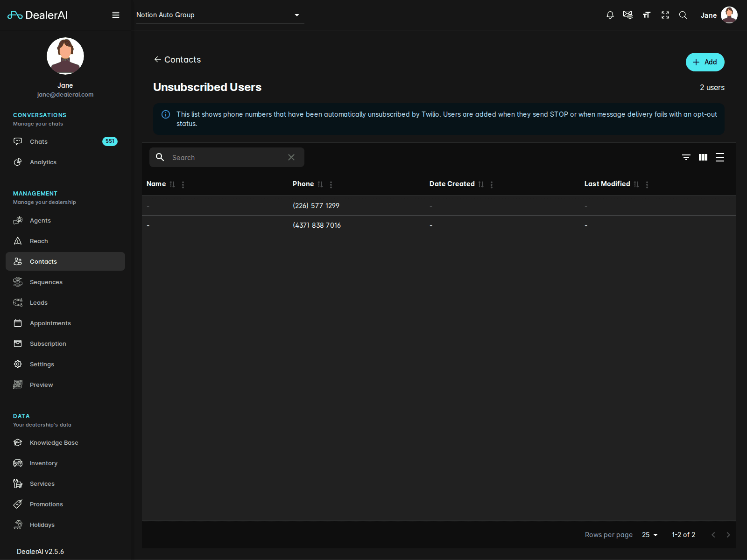Expand the Notion Auto Group dropdown
The height and width of the screenshot is (560, 747).
point(220,15)
